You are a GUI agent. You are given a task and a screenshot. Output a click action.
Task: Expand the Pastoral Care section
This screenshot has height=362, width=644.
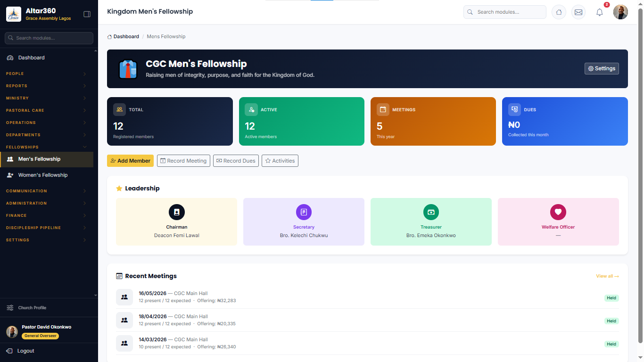click(x=46, y=110)
